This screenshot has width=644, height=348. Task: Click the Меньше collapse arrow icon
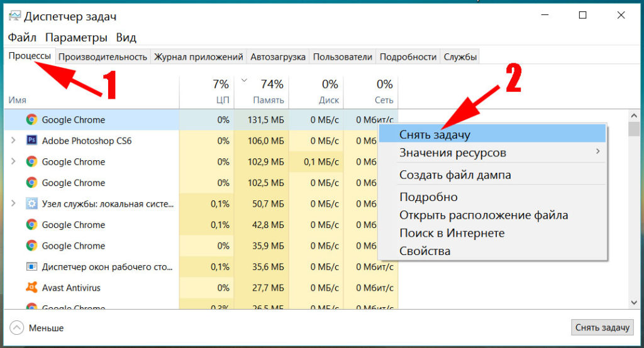[x=17, y=327]
